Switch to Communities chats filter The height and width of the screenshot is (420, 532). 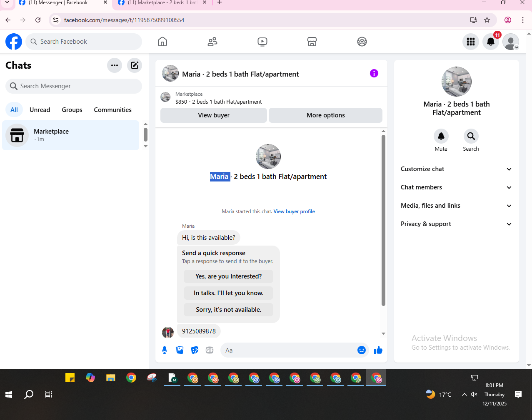tap(113, 110)
